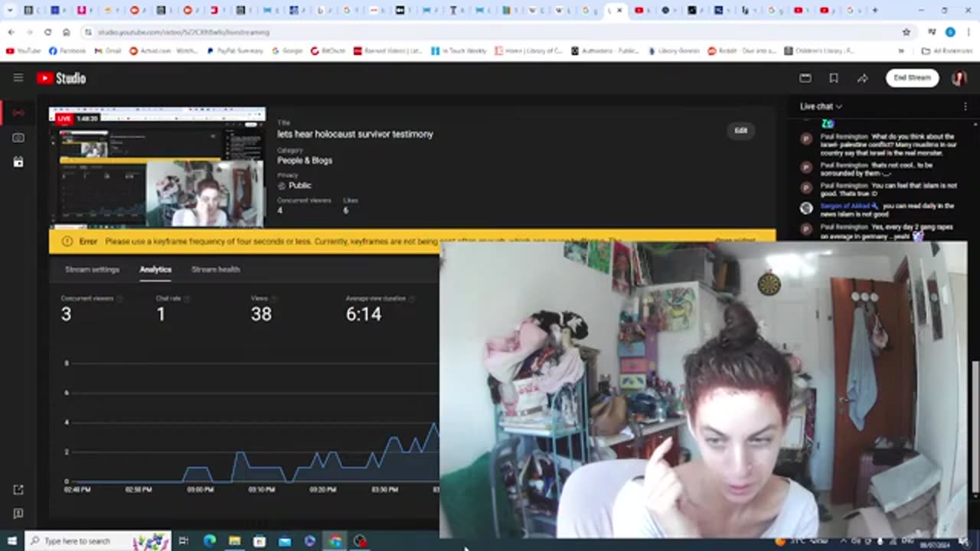
Task: Click the page vertical scrollbar
Action: pyautogui.click(x=975, y=427)
